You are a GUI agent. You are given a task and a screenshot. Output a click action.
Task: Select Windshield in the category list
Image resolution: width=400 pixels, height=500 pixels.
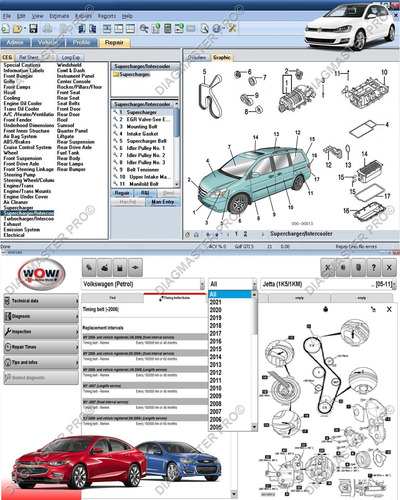pyautogui.click(x=69, y=65)
